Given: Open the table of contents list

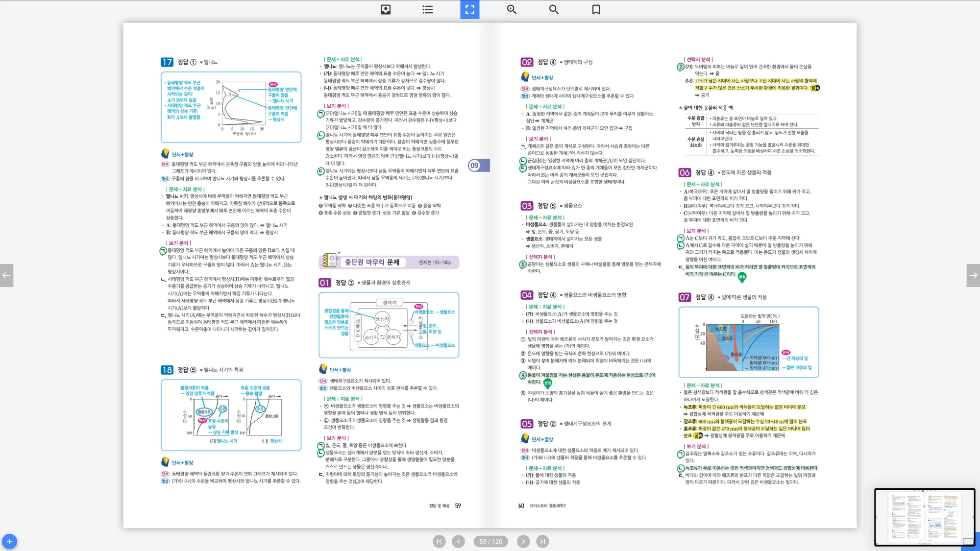Looking at the screenshot, I should click(428, 9).
